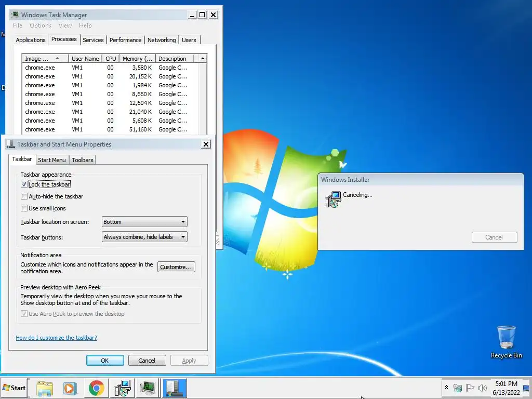Screen dimensions: 532x399
Task: Open Windows Explorer from the taskbar
Action: point(45,388)
